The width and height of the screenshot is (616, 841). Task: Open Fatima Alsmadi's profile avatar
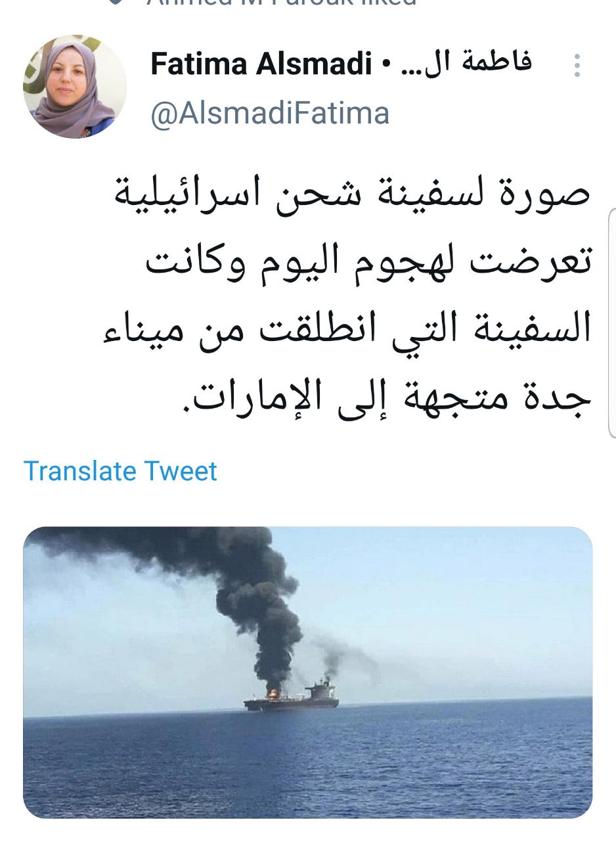[74, 87]
